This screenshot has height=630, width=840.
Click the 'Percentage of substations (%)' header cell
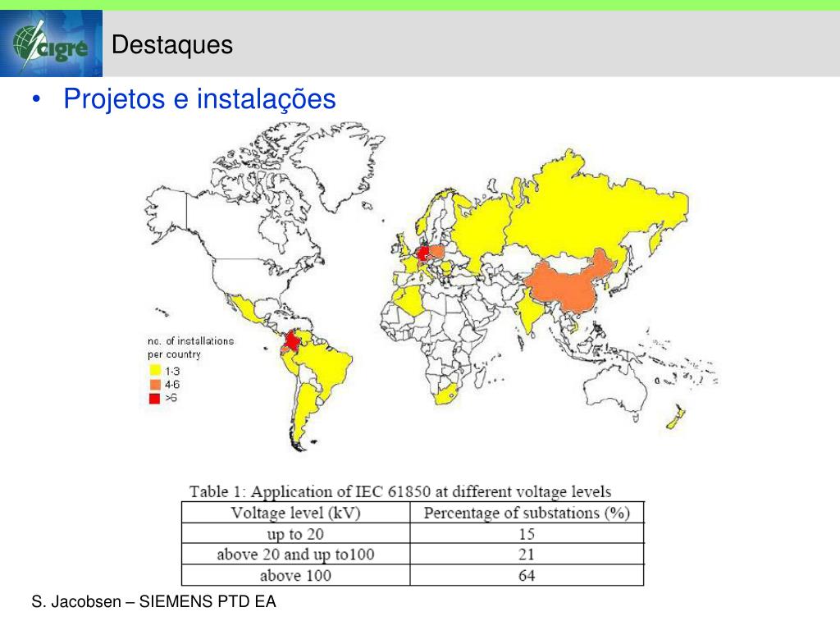527,513
